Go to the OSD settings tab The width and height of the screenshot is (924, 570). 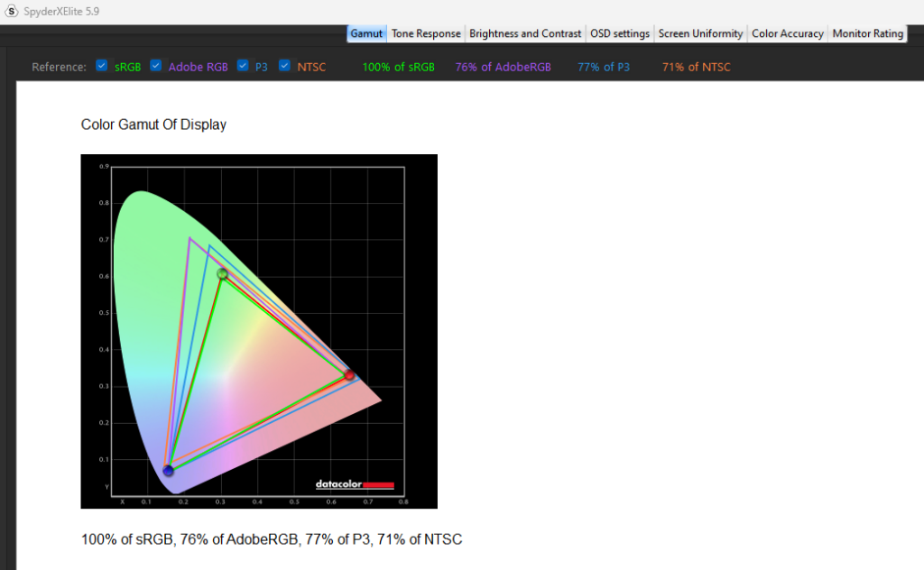click(x=620, y=33)
